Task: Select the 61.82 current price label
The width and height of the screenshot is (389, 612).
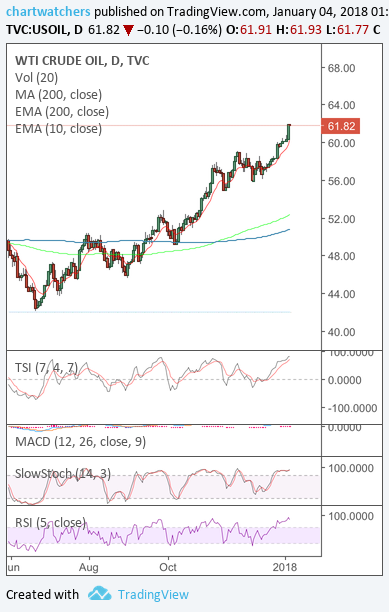Action: pos(341,126)
